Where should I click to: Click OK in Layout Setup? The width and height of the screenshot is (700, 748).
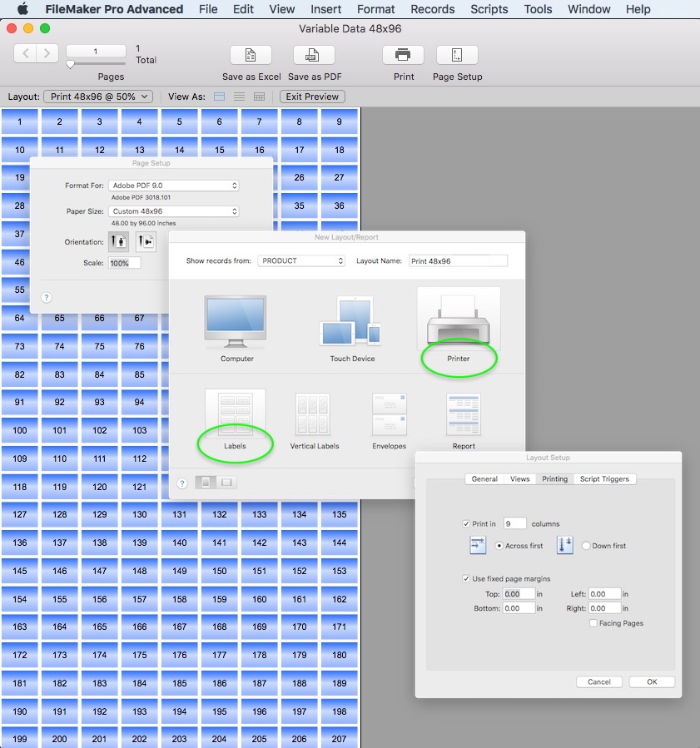tap(652, 682)
